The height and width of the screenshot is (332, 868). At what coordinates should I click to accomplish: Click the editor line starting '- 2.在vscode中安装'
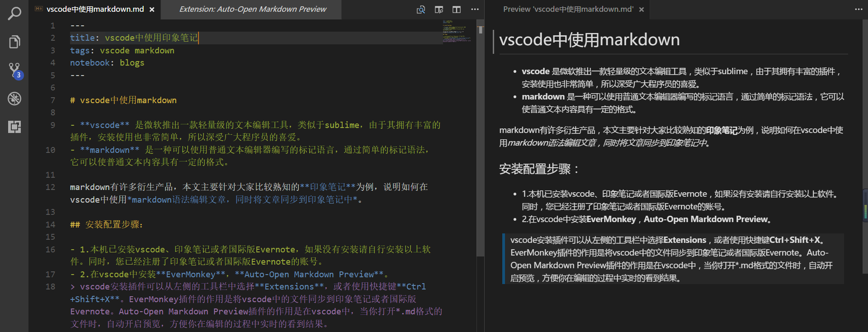click(x=229, y=274)
